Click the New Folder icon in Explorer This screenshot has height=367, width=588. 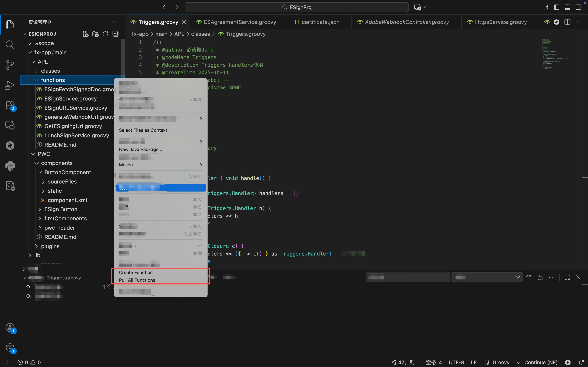tap(96, 34)
